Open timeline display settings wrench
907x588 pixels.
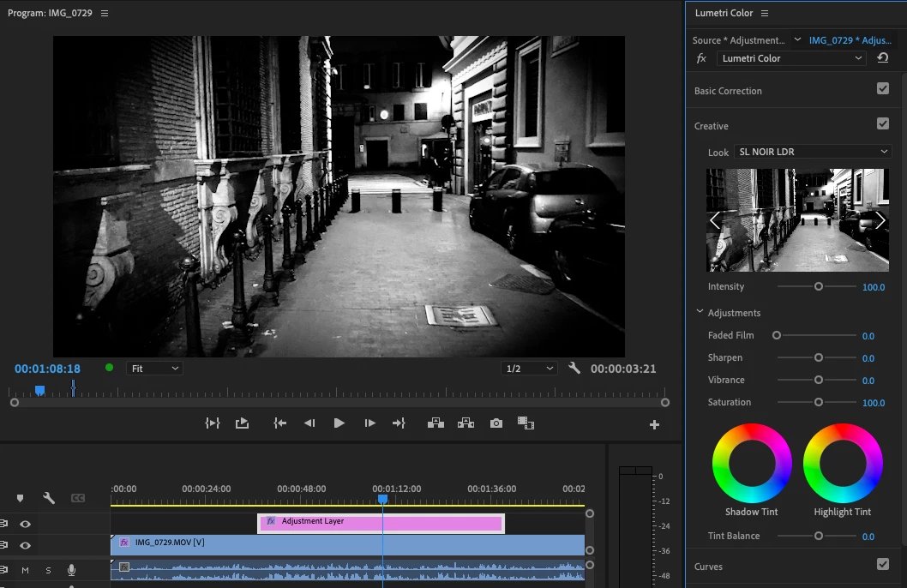49,498
